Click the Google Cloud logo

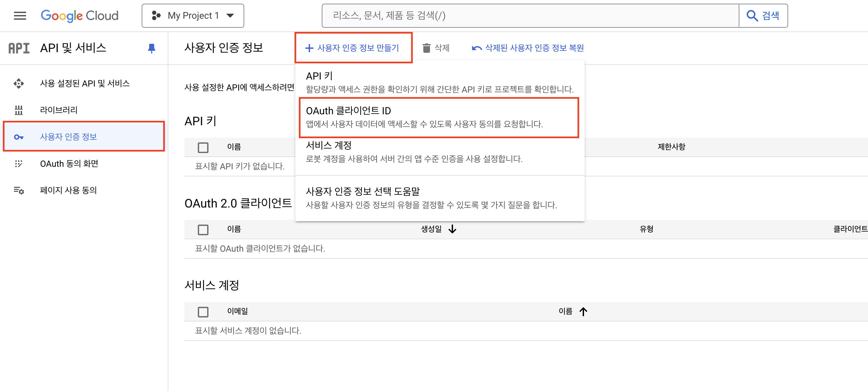(x=80, y=15)
